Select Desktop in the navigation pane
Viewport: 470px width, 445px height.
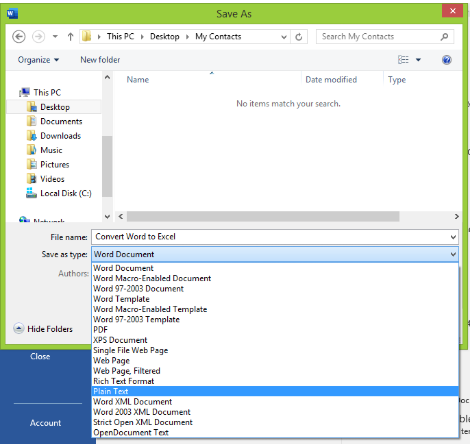pyautogui.click(x=55, y=107)
